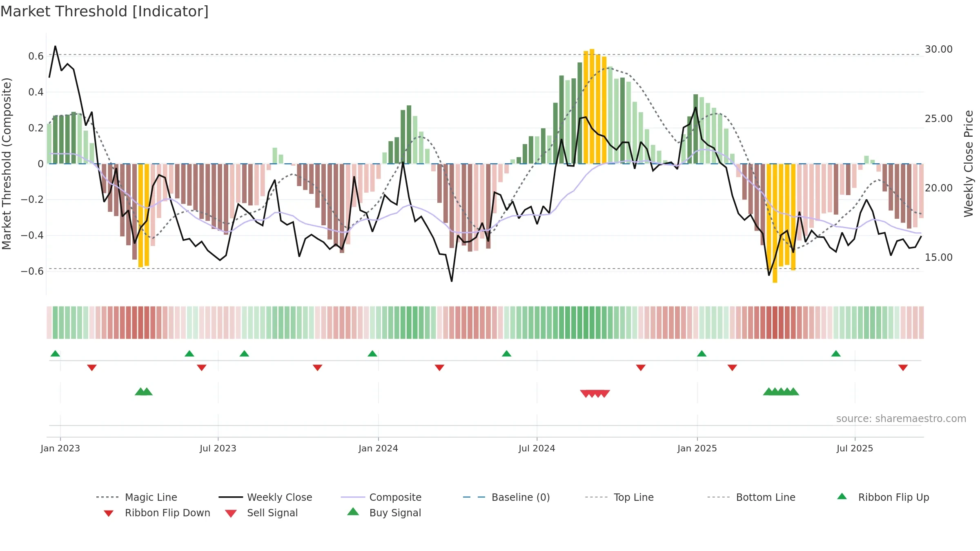Image resolution: width=980 pixels, height=551 pixels.
Task: Select the Ribbon Flip Up marker just before Jan 2024
Action: click(372, 353)
